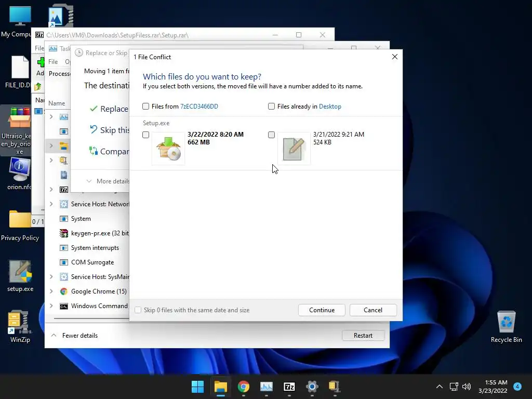Expand the Google Chrome (15) process group

point(51,291)
